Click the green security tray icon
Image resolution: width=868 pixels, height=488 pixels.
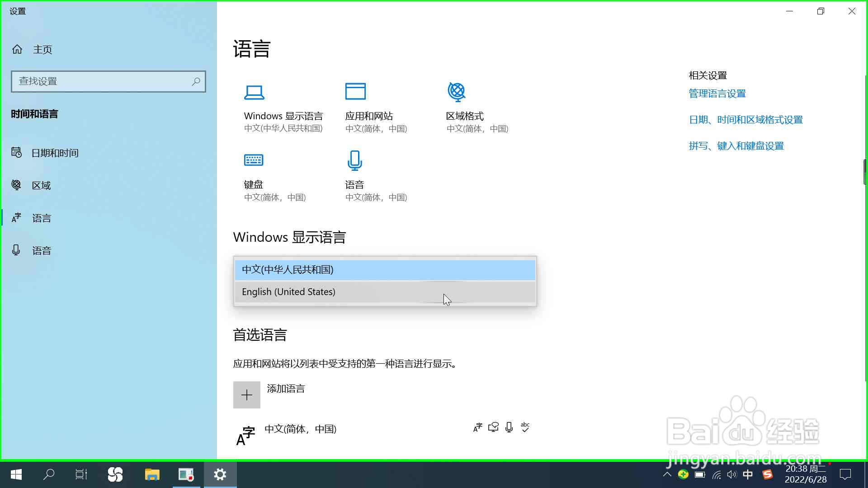(x=683, y=474)
